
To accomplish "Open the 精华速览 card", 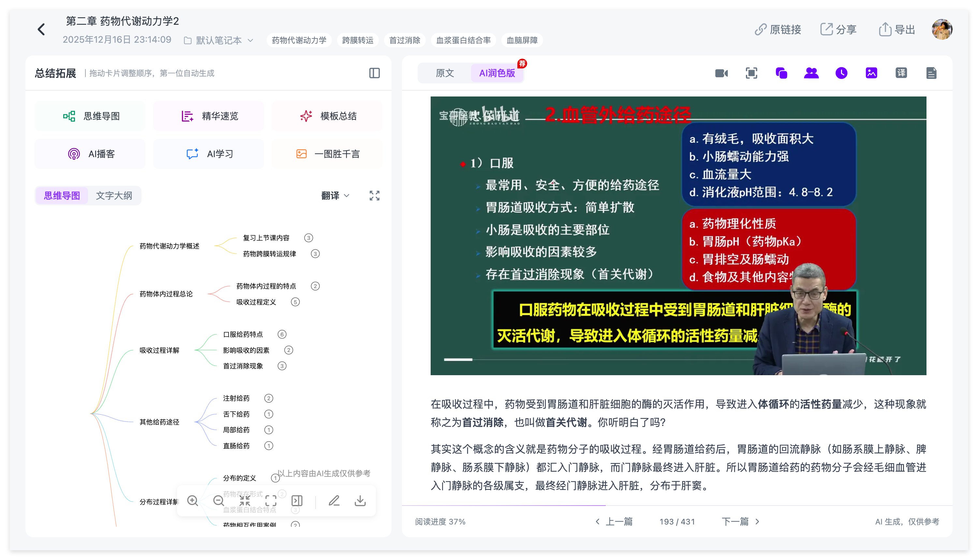I will pyautogui.click(x=209, y=116).
